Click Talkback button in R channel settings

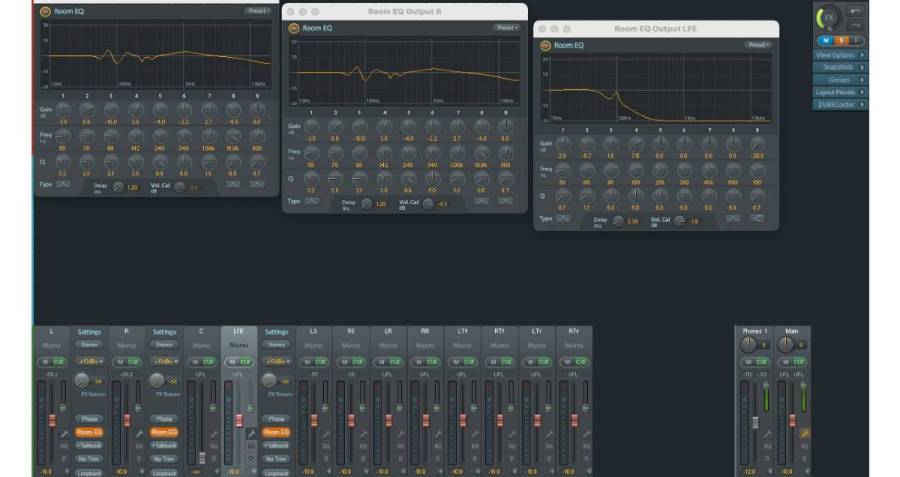[x=164, y=445]
